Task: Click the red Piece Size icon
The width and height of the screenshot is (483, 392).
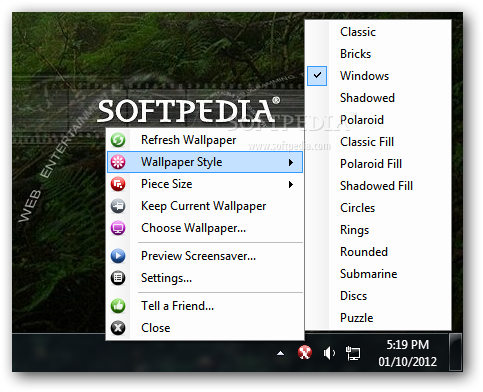Action: click(118, 184)
